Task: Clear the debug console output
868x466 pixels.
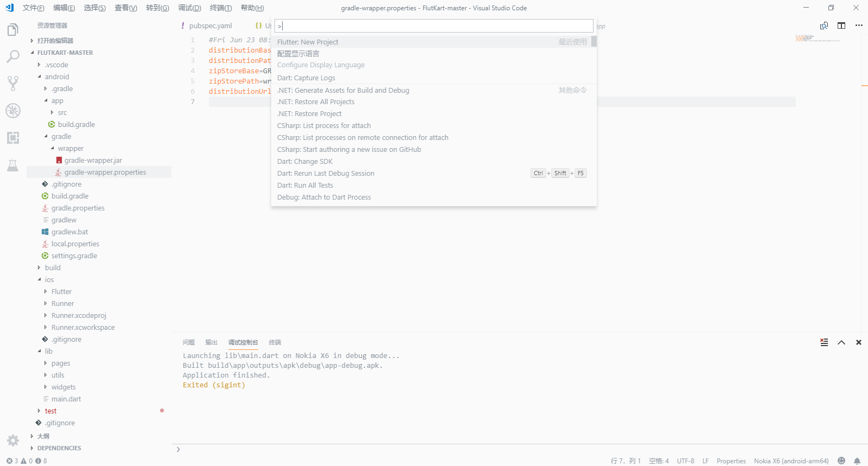Action: pyautogui.click(x=824, y=342)
